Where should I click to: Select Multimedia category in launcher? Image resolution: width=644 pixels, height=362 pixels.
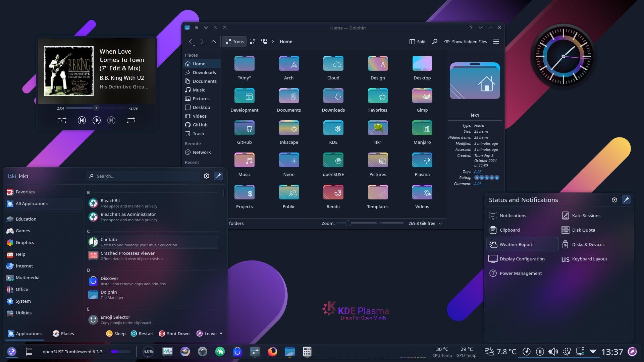point(44,278)
